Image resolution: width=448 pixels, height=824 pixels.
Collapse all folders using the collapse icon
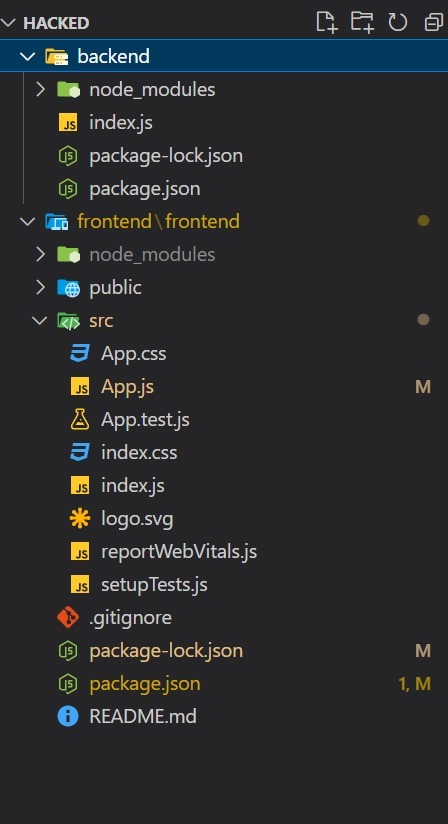pyautogui.click(x=434, y=22)
